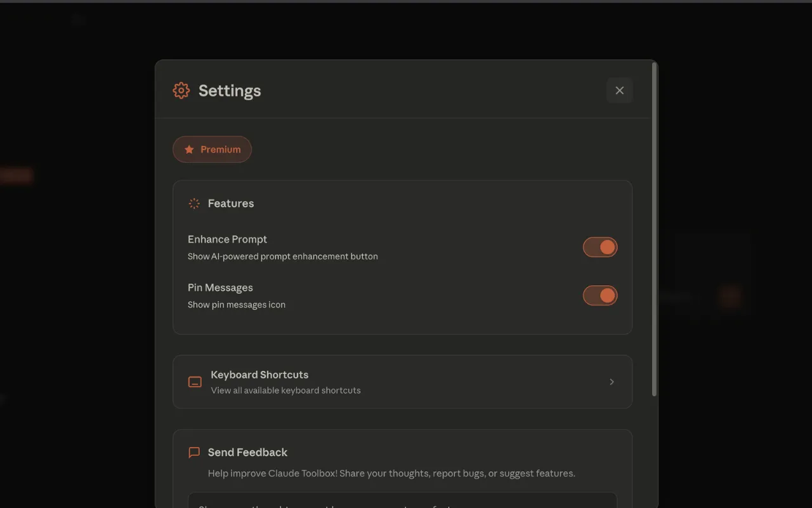Select the Send Feedback heading
Viewport: 812px width, 508px height.
click(x=247, y=453)
